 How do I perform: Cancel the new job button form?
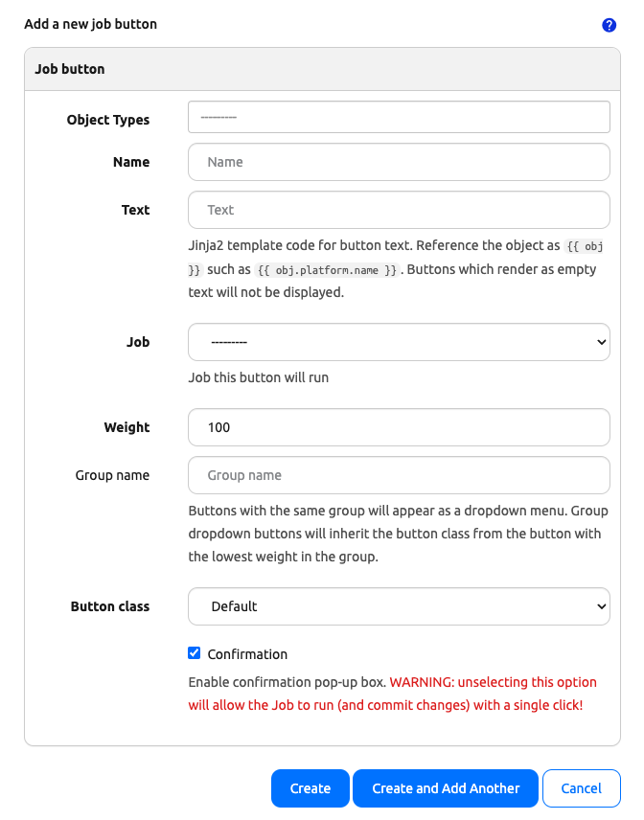click(x=582, y=787)
